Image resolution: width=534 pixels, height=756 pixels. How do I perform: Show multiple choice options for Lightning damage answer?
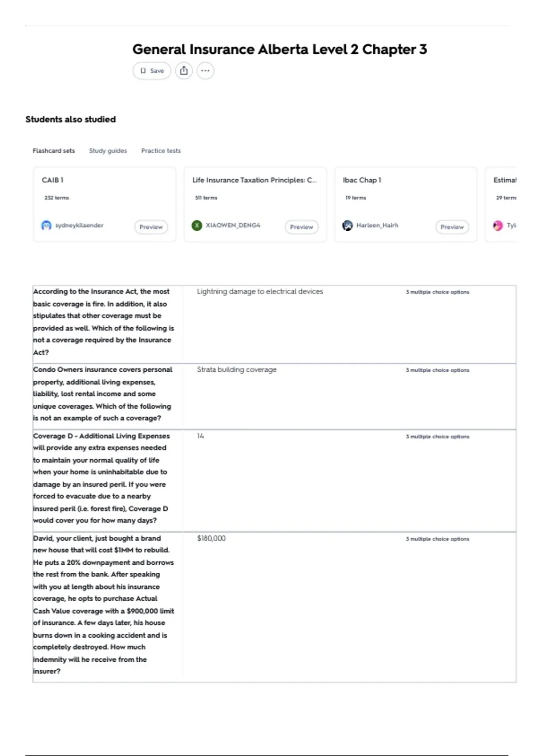(437, 292)
